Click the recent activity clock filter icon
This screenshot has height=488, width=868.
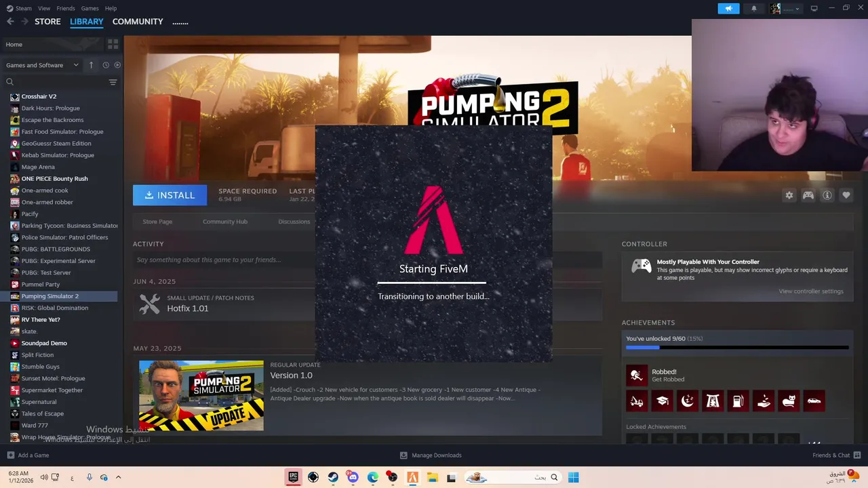(106, 65)
